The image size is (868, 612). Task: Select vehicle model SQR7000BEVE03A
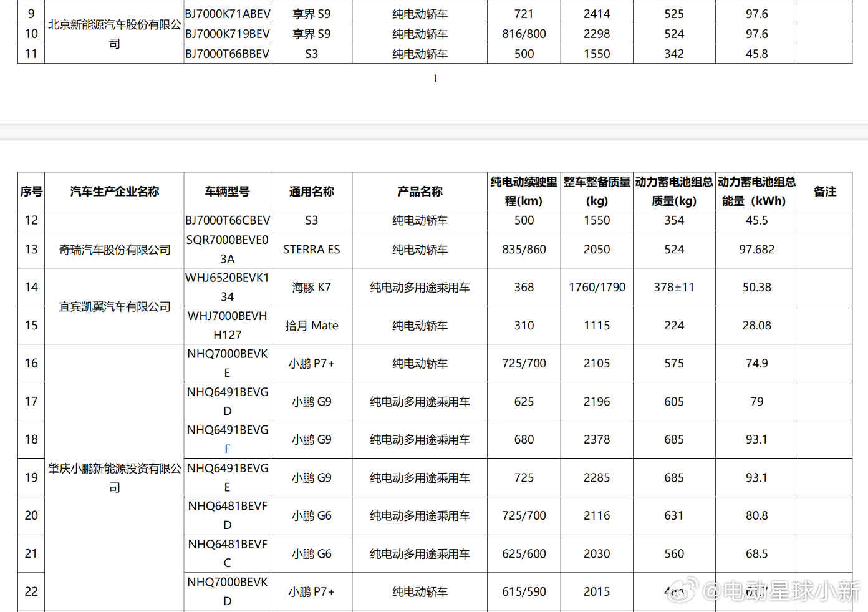click(228, 249)
